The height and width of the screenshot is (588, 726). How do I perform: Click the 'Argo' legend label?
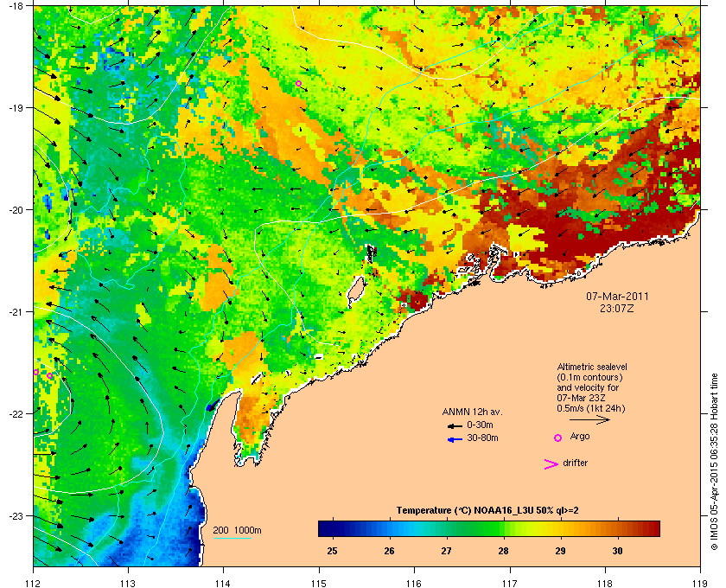pos(580,436)
